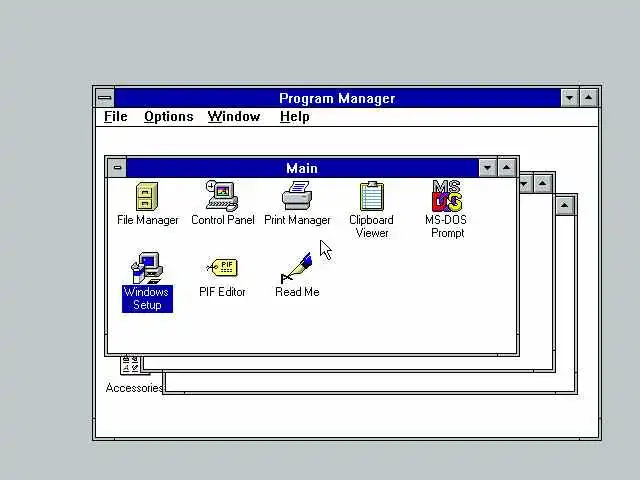Screen dimensions: 640x480
Task: Click the Accessories label text
Action: [134, 388]
